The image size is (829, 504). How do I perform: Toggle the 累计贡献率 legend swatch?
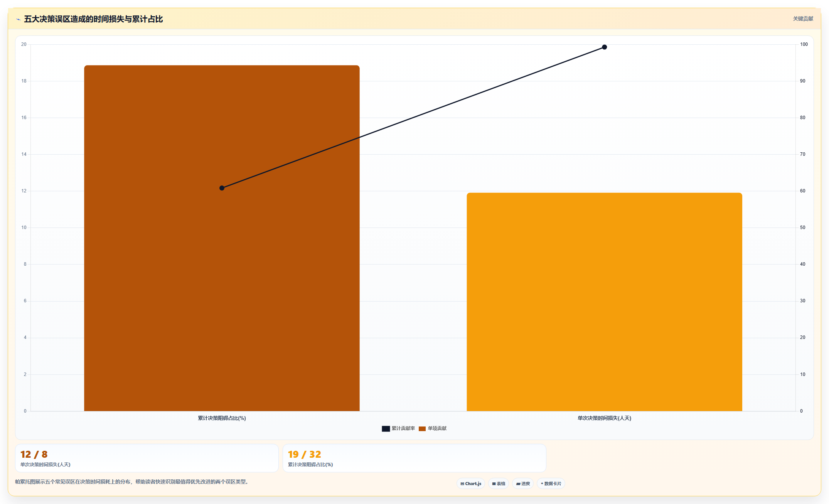coord(386,428)
